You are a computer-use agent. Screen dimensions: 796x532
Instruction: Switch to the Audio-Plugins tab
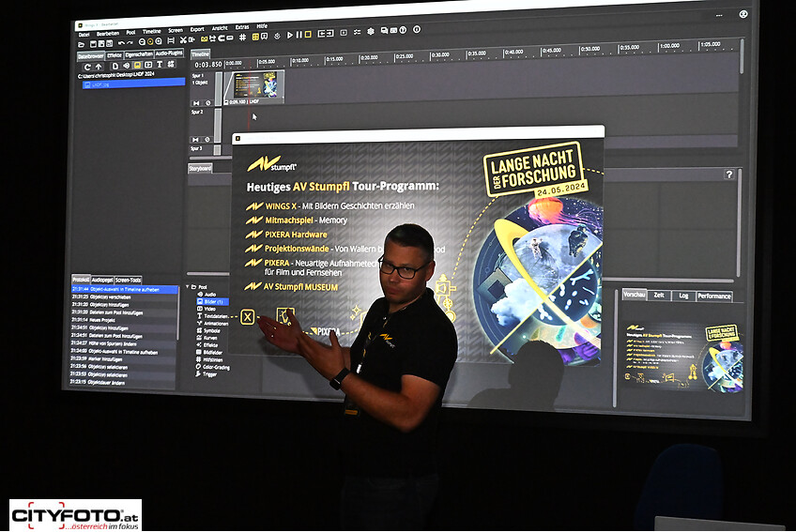point(169,53)
